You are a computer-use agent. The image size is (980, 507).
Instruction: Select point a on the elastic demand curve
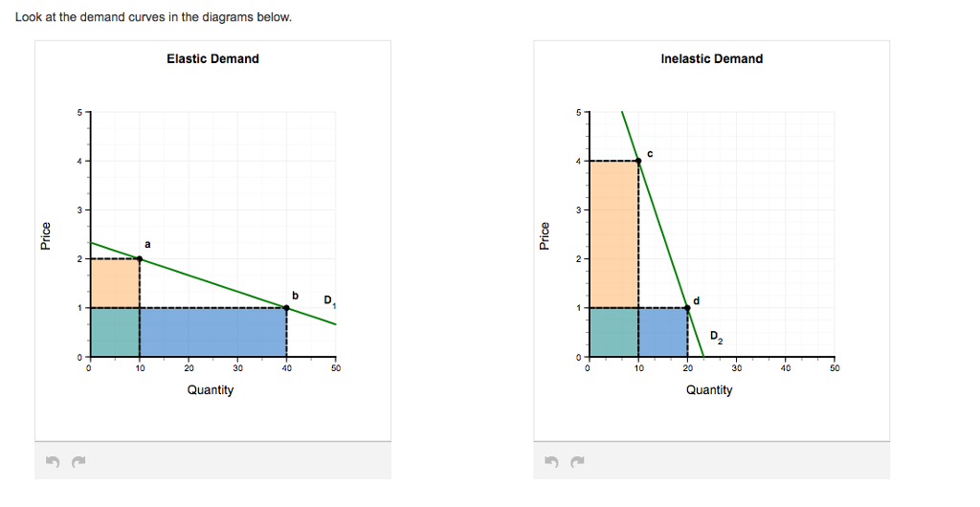140,258
